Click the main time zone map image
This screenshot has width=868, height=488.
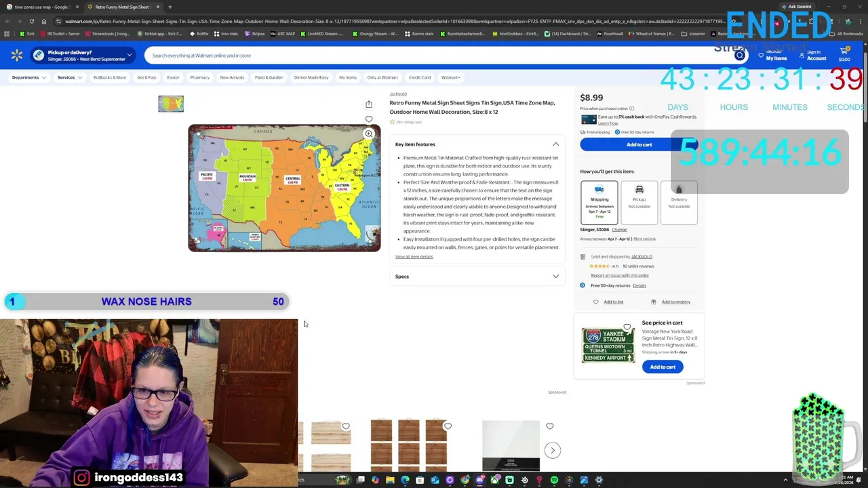284,188
